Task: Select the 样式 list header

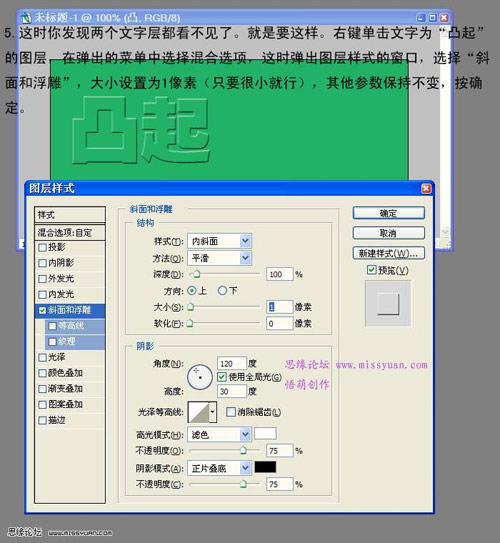Action: coord(70,215)
